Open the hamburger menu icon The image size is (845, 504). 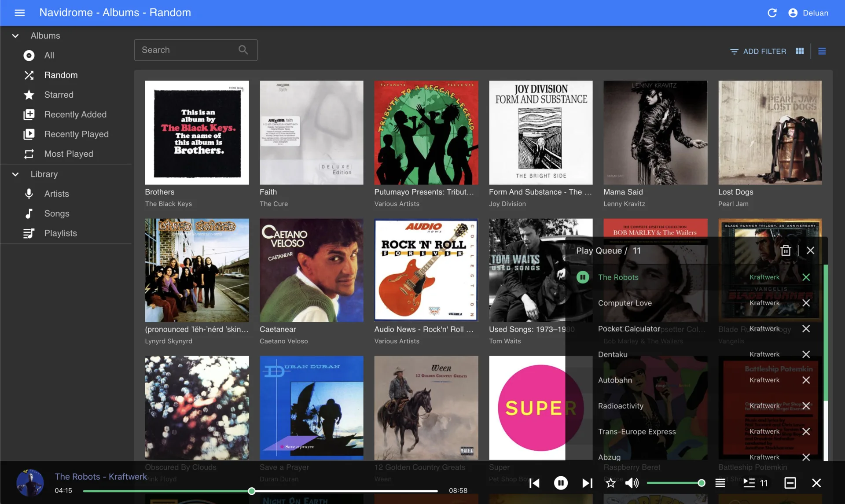click(19, 13)
